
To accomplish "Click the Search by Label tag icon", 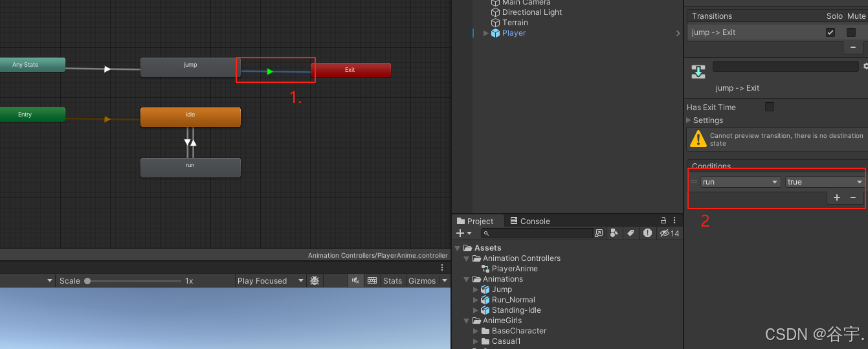I will (x=630, y=233).
